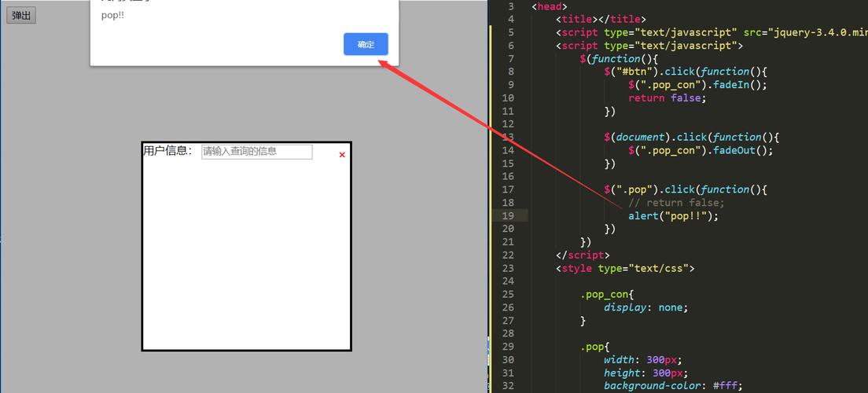
Task: Focus the 请输入查询的信息 input field
Action: [257, 152]
